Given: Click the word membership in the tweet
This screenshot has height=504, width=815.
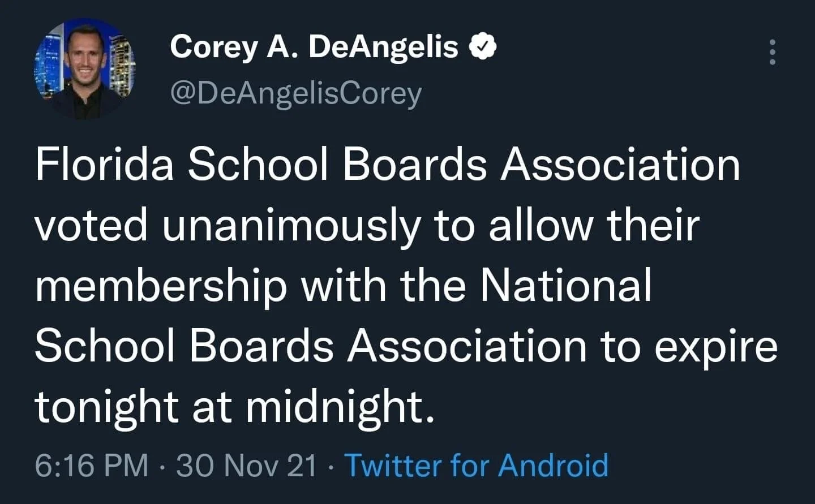Looking at the screenshot, I should tap(161, 286).
